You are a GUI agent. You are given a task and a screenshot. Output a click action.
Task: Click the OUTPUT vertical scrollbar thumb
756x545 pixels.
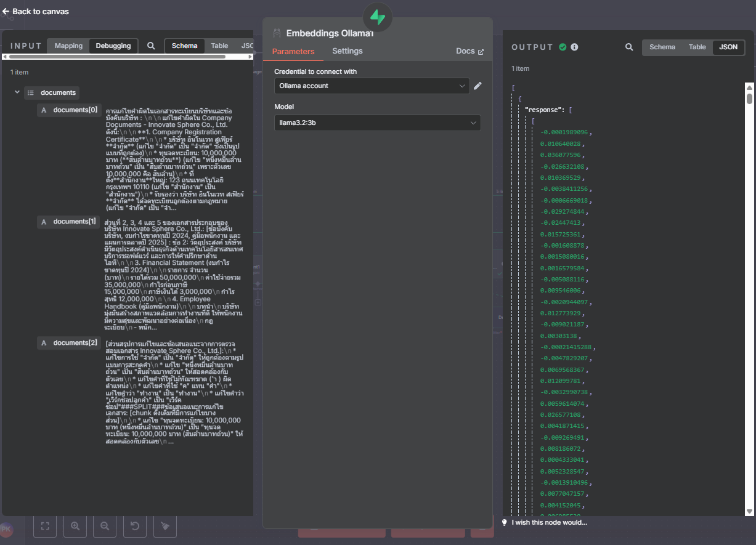(749, 99)
